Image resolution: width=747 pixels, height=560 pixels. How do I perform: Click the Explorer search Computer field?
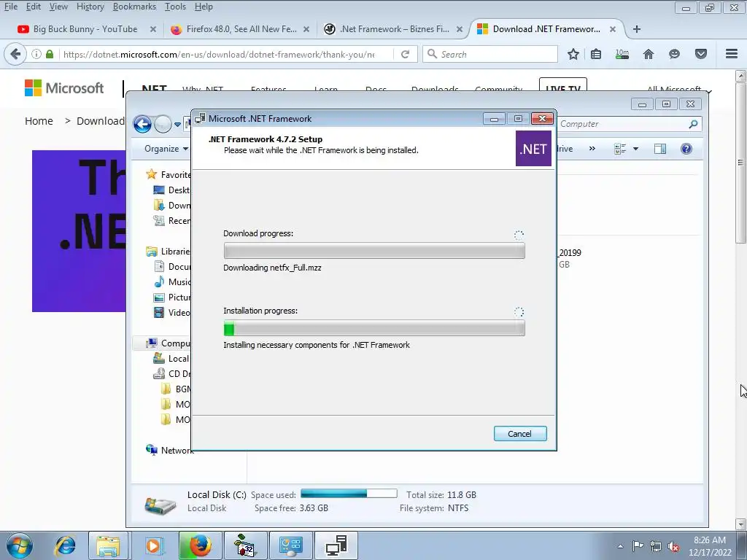pos(622,124)
